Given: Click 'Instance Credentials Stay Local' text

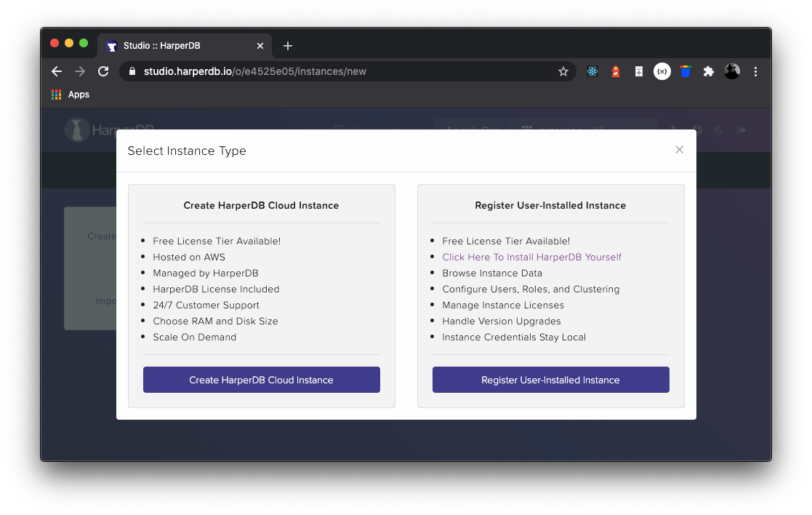Looking at the screenshot, I should point(514,338).
